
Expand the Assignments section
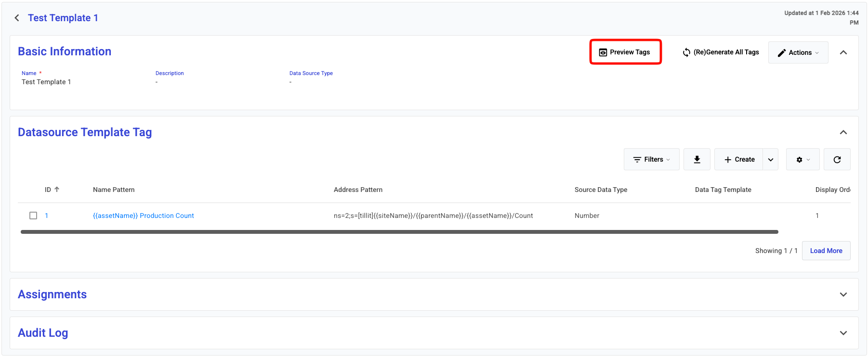tap(843, 294)
